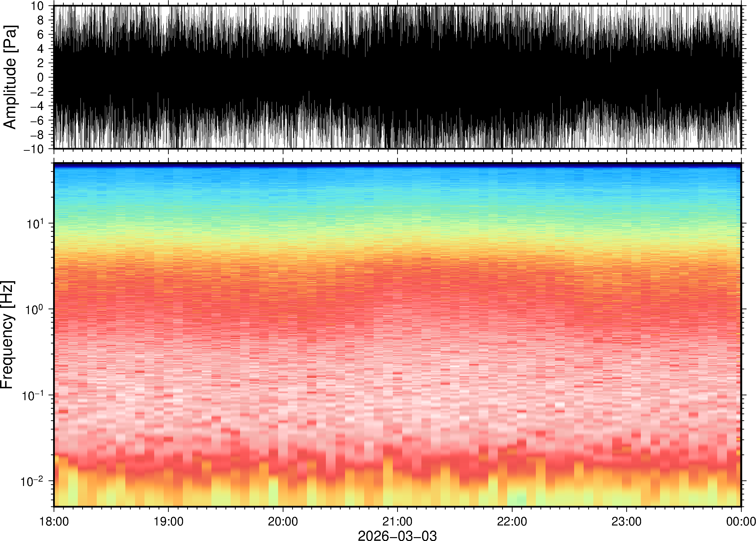Click the 18:00 start time label
The height and width of the screenshot is (541, 756).
click(54, 521)
